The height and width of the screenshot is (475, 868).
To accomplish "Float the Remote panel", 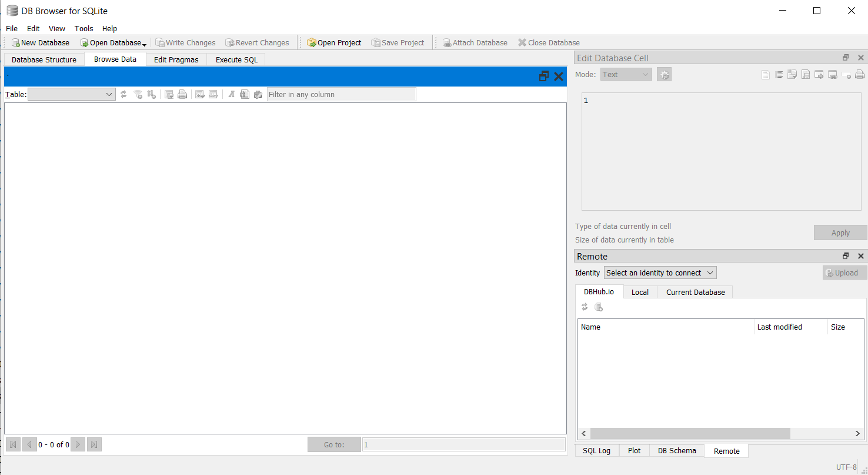I will (x=846, y=256).
